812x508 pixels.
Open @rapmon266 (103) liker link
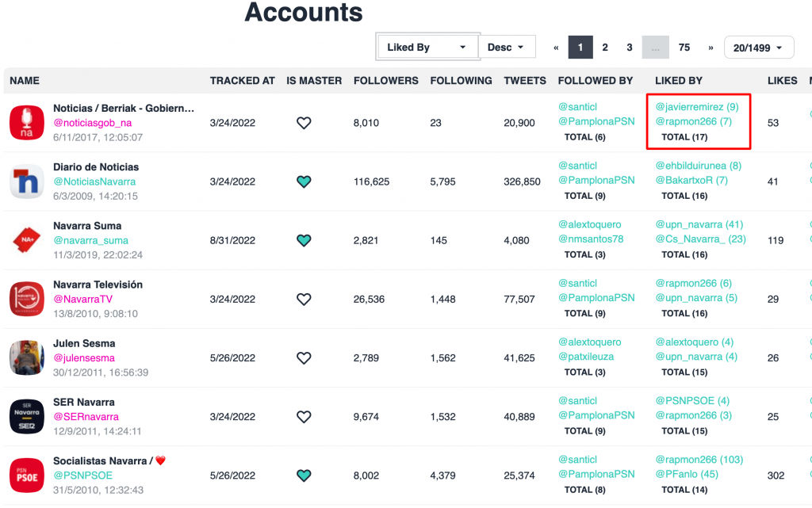[699, 460]
